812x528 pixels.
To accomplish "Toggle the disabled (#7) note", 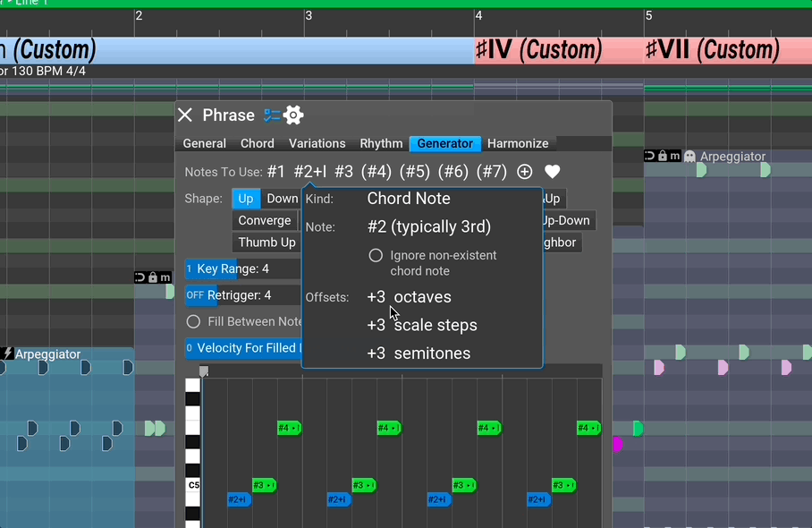I will click(x=492, y=172).
